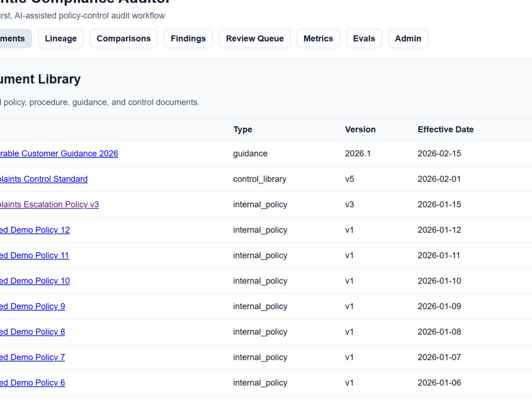Select effective date 2026-01-12
The width and height of the screenshot is (532, 399).
(x=439, y=230)
